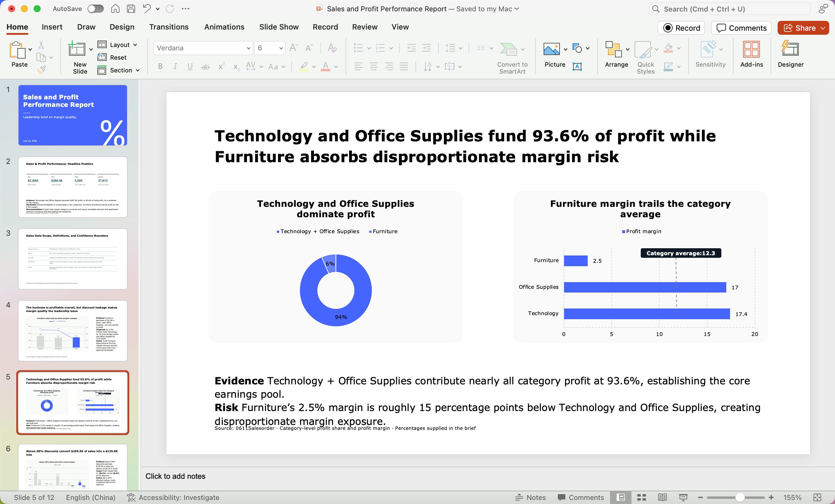Screen dimensions: 835x504
Task: Toggle Italic formatting
Action: coord(175,66)
